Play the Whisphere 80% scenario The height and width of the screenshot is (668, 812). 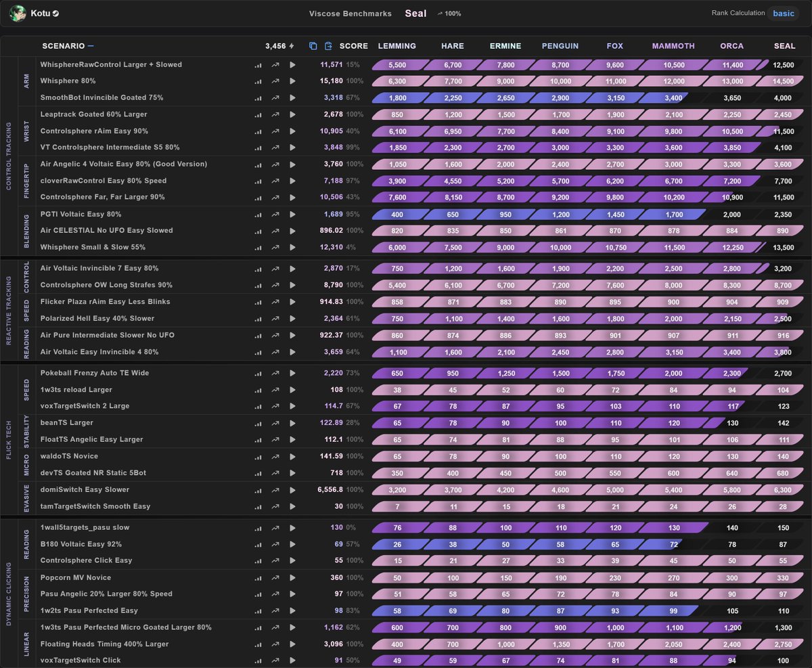tap(292, 81)
